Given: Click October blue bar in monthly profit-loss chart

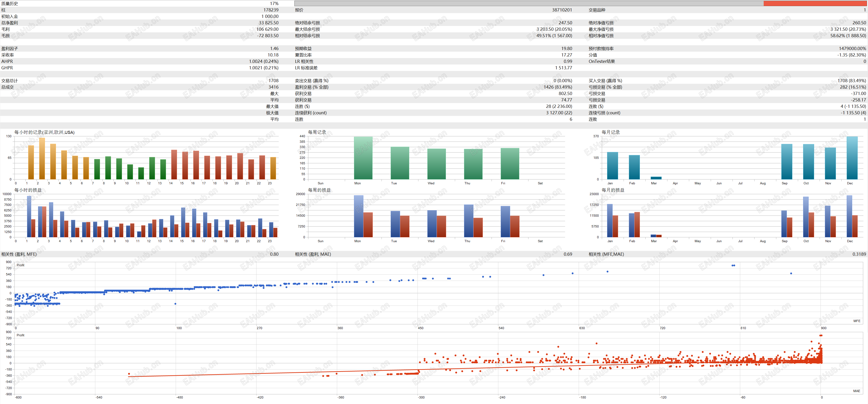Looking at the screenshot, I should click(806, 217).
